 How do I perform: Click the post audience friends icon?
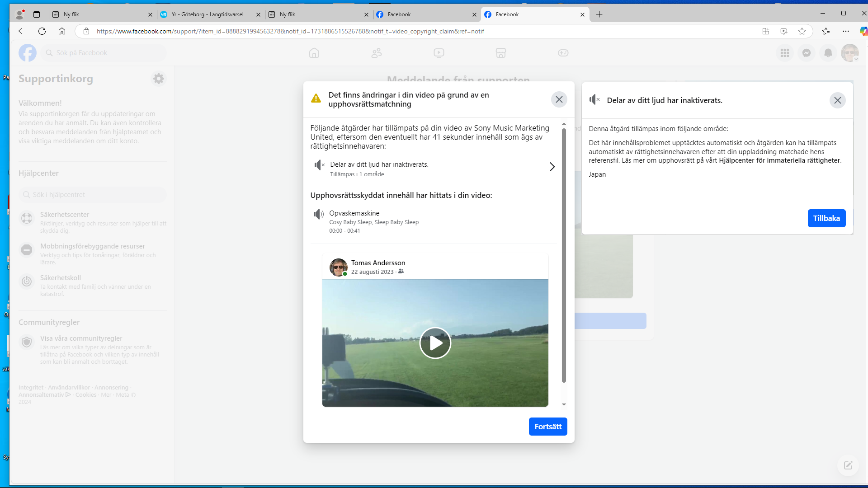[401, 272]
